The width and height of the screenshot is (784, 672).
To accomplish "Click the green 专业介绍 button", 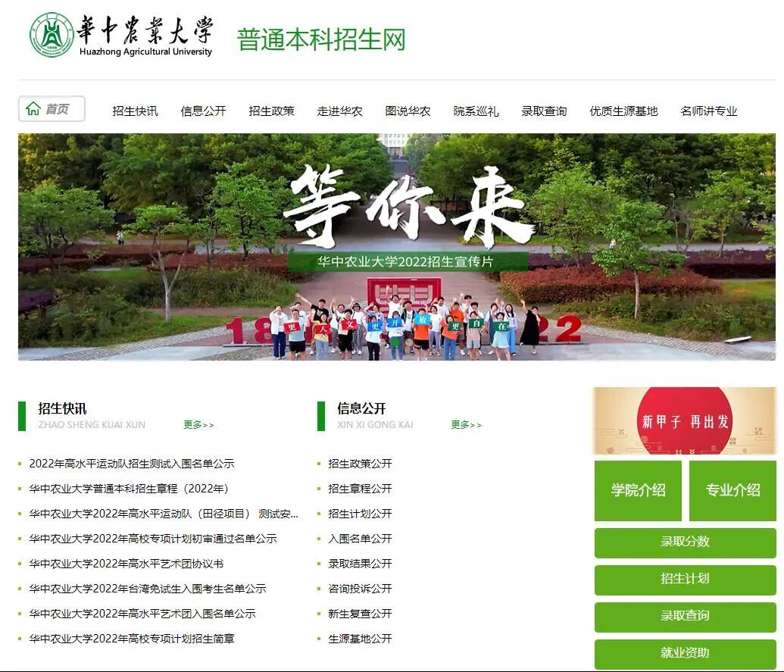I will [732, 490].
